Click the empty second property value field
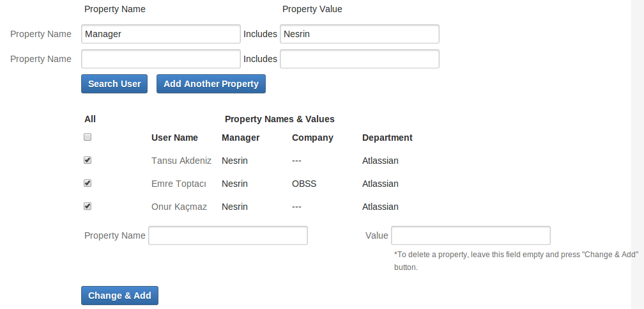Screen dimensions: 644x309 click(x=359, y=59)
